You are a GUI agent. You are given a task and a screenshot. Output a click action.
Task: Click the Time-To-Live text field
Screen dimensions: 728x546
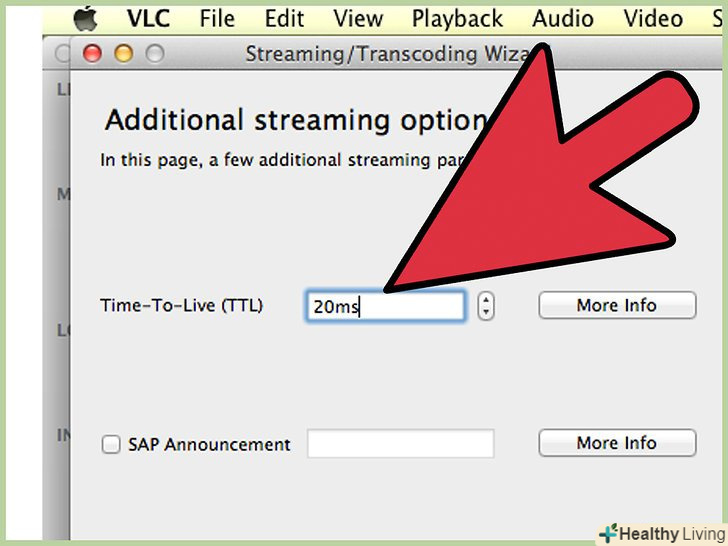click(x=385, y=306)
